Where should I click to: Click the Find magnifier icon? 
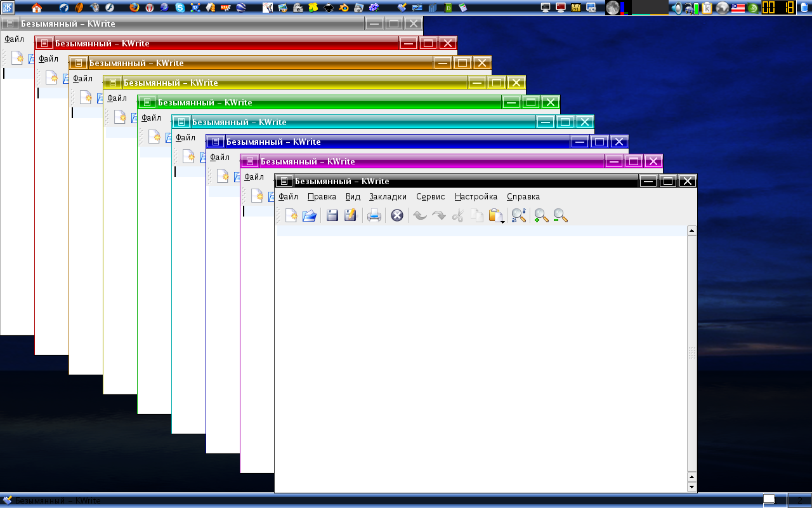pos(519,216)
